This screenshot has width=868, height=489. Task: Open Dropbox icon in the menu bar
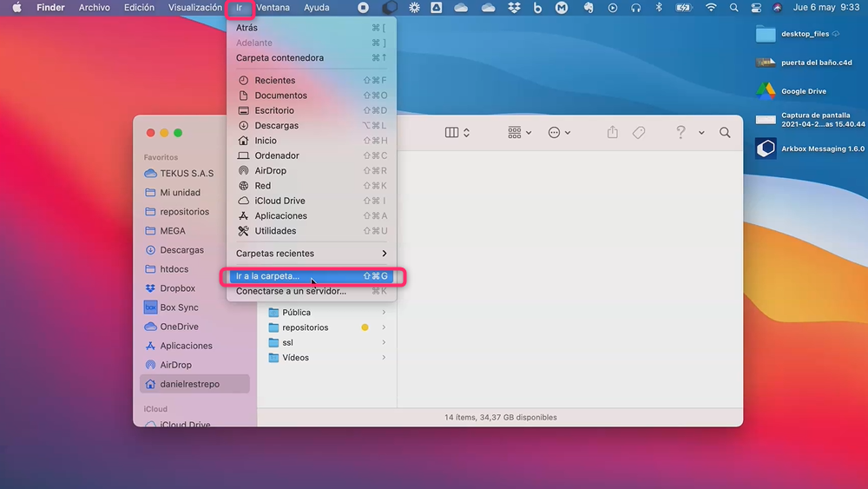[515, 8]
